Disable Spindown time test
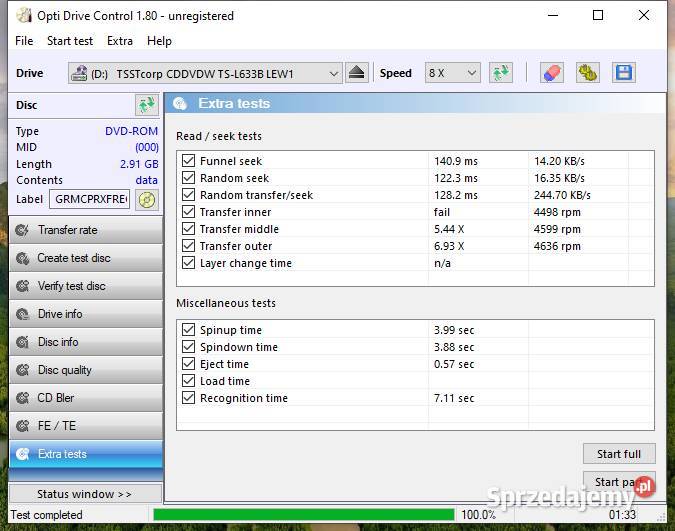 (188, 347)
